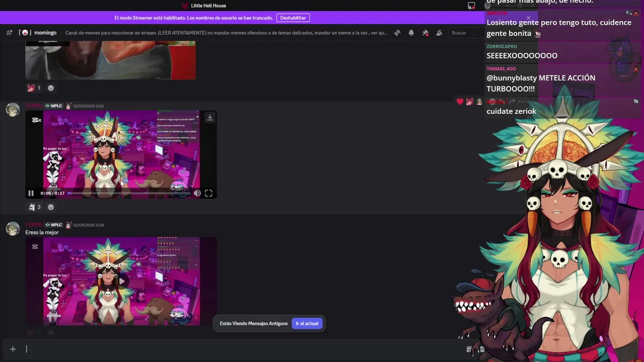Click the ZORROCAPRO username in stream chat
The height and width of the screenshot is (362, 644).
click(x=502, y=46)
